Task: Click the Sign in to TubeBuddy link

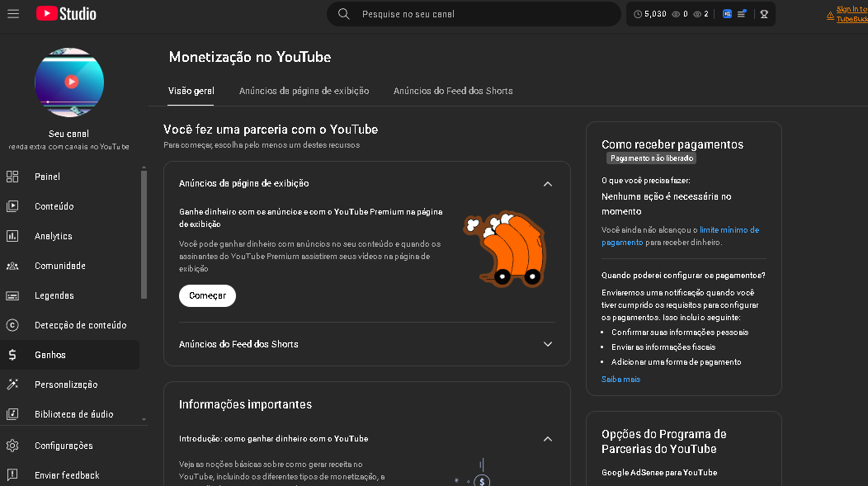Action: click(851, 14)
